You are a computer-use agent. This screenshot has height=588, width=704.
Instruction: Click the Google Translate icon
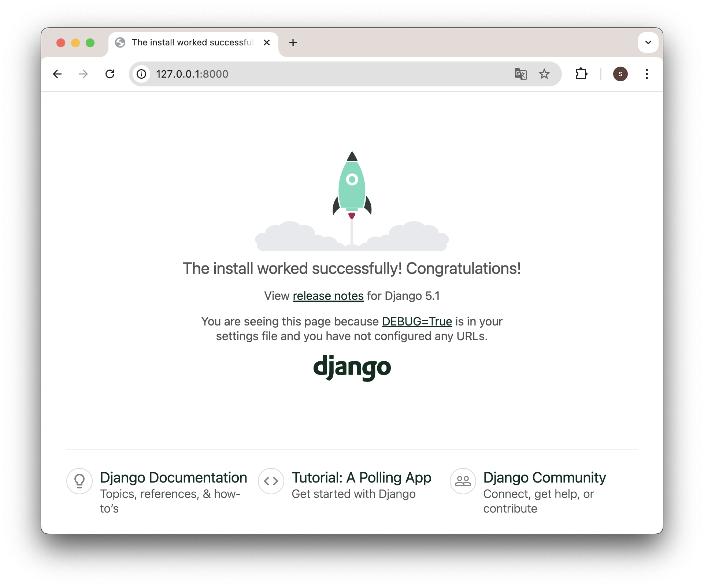tap(520, 74)
